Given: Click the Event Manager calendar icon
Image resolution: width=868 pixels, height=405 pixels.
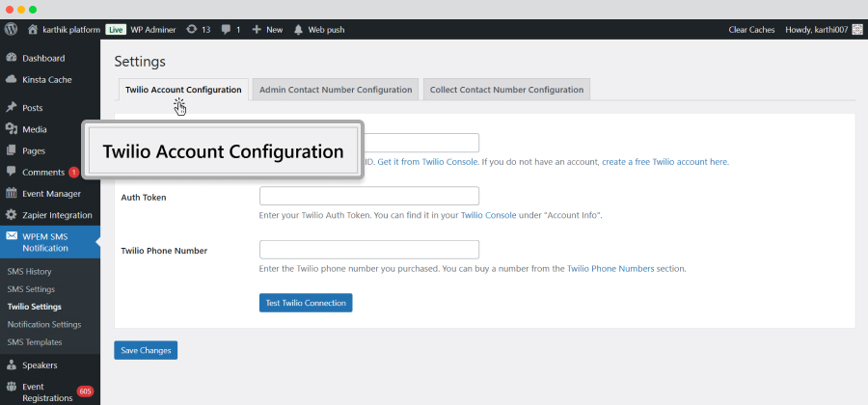Looking at the screenshot, I should pos(11,194).
